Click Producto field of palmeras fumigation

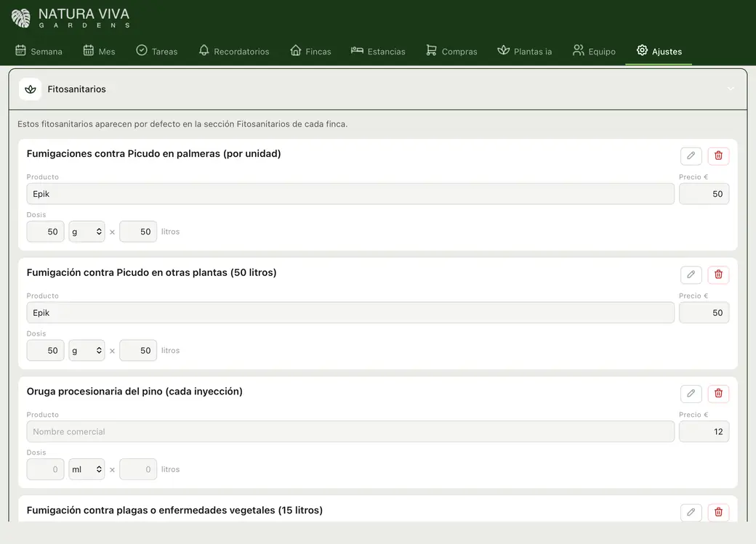click(350, 194)
